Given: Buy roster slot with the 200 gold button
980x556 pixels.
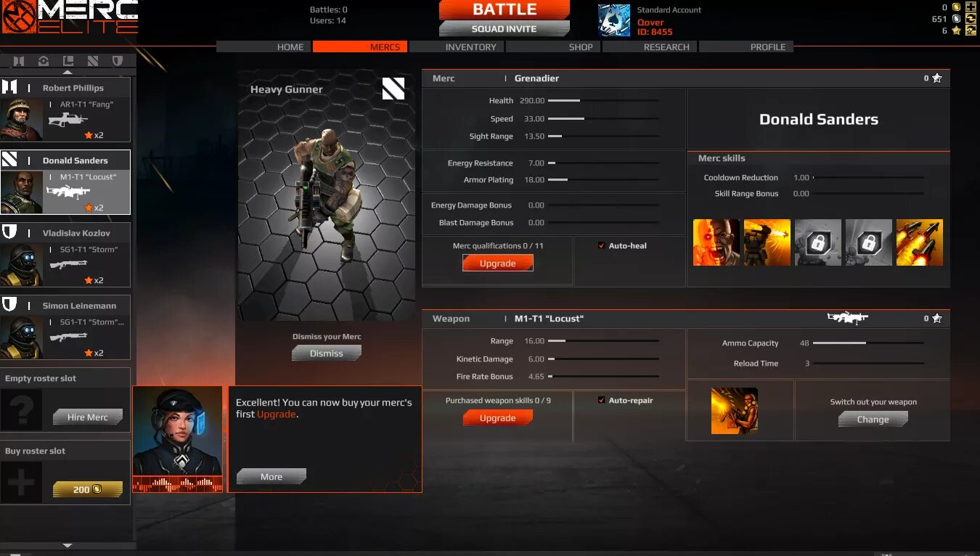Looking at the screenshot, I should 87,489.
